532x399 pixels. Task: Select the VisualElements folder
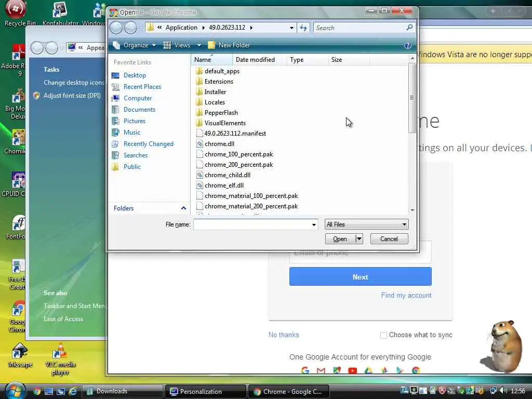[225, 123]
